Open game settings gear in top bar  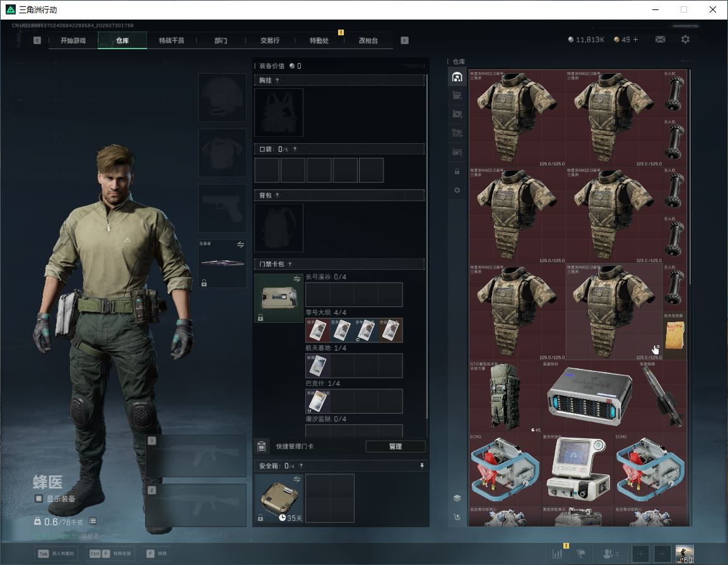click(685, 40)
